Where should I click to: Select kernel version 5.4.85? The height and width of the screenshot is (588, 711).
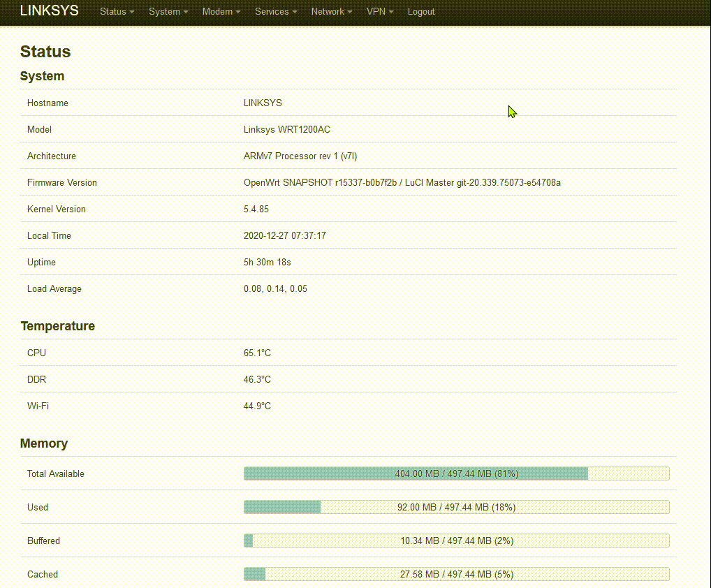[x=256, y=209]
